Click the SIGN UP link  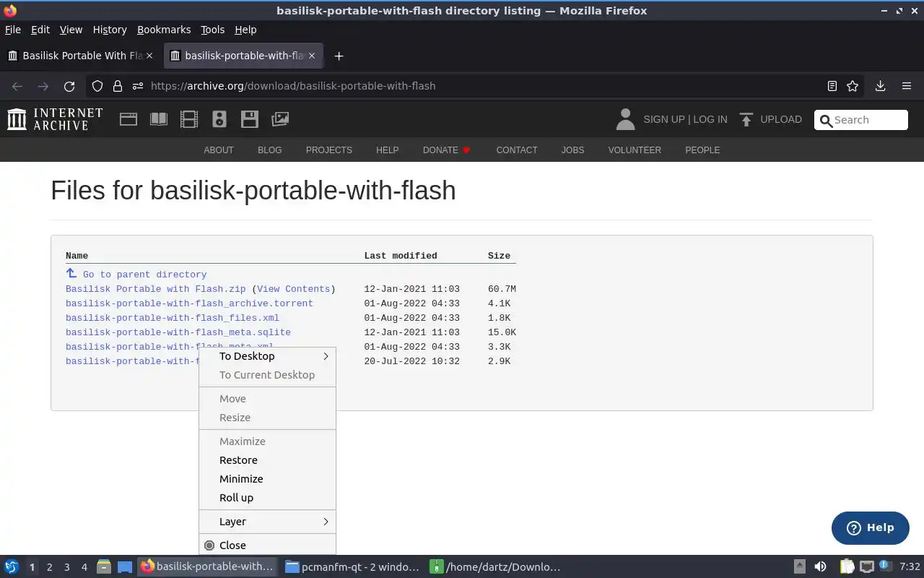click(664, 119)
